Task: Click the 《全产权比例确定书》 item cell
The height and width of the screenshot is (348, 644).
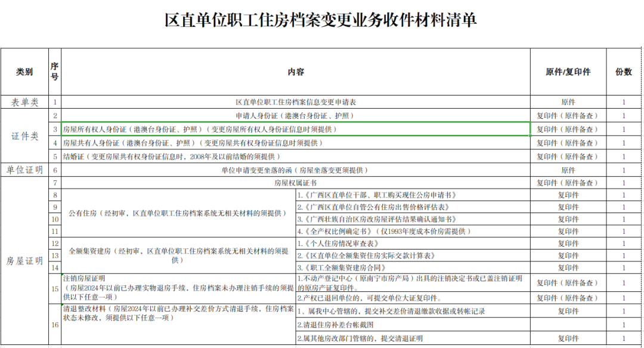Action: point(413,231)
